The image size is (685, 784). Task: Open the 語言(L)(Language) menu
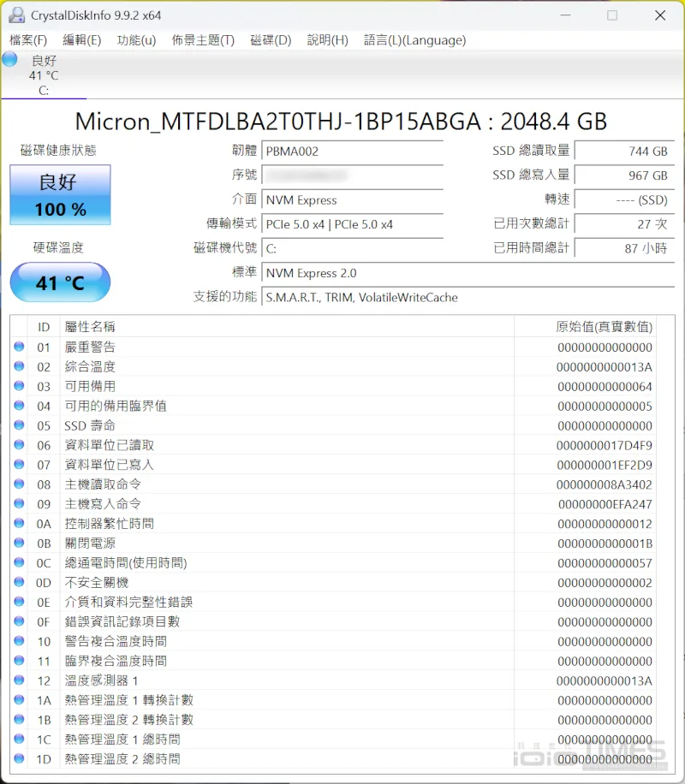pyautogui.click(x=414, y=40)
